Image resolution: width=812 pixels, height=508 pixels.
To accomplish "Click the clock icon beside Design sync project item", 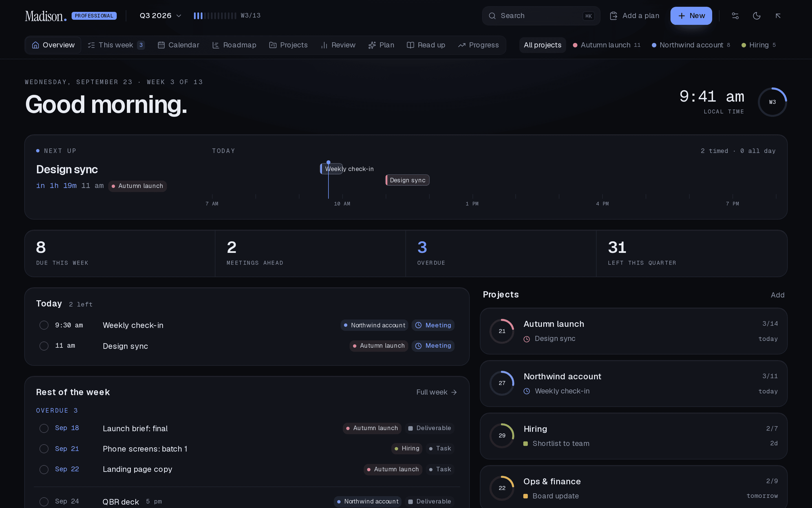I will 527,339.
